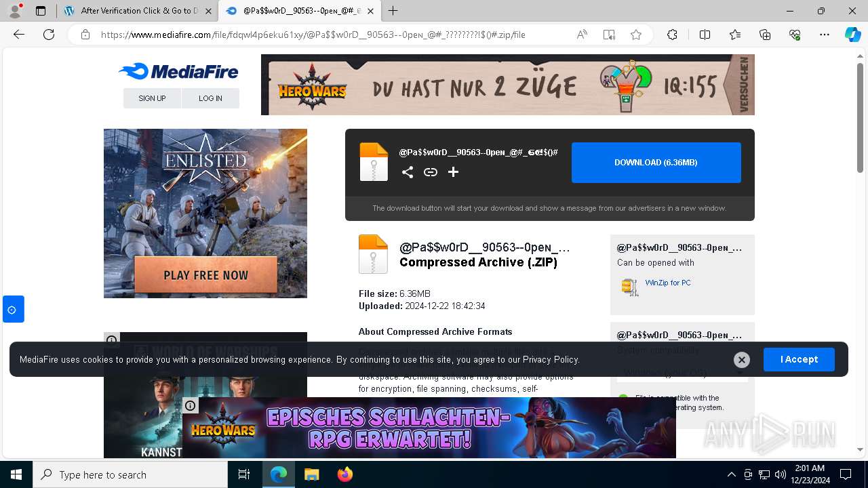Dismiss cookie banner with X icon
The height and width of the screenshot is (488, 868).
tap(742, 360)
